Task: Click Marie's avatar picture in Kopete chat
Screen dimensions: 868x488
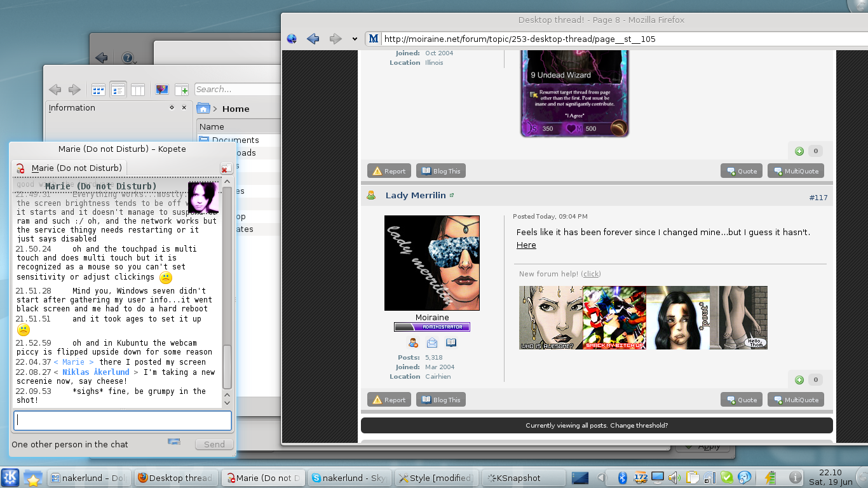Action: tap(203, 198)
